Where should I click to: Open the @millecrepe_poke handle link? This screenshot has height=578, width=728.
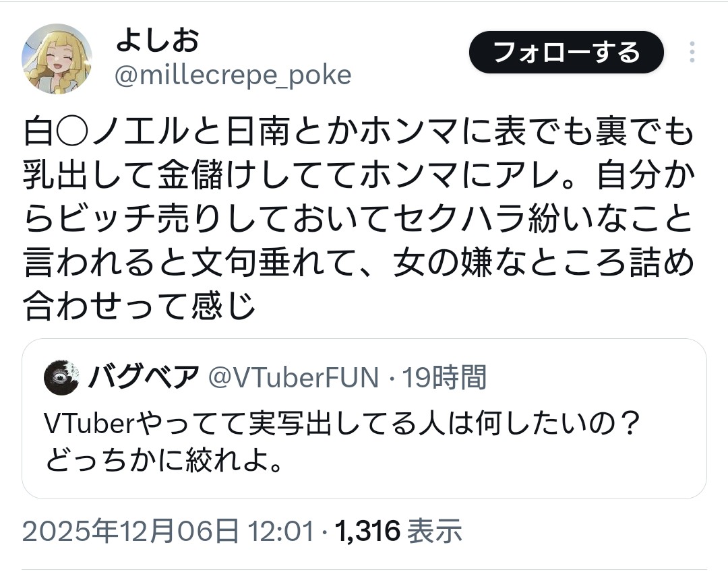(233, 75)
